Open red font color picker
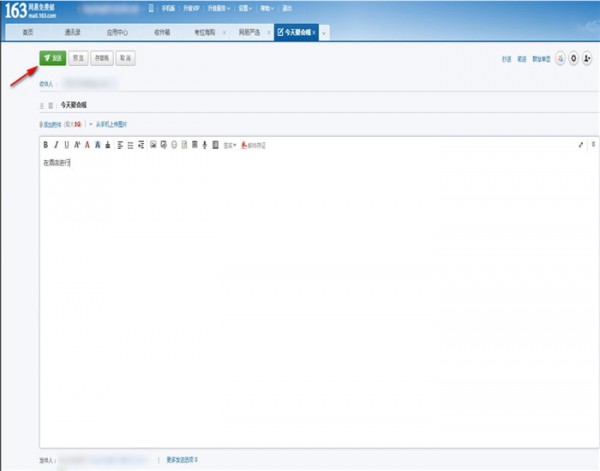The height and width of the screenshot is (471, 600). [x=87, y=145]
